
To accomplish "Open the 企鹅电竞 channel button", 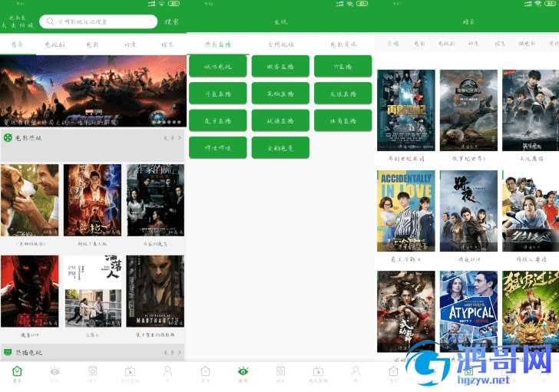I will [280, 148].
